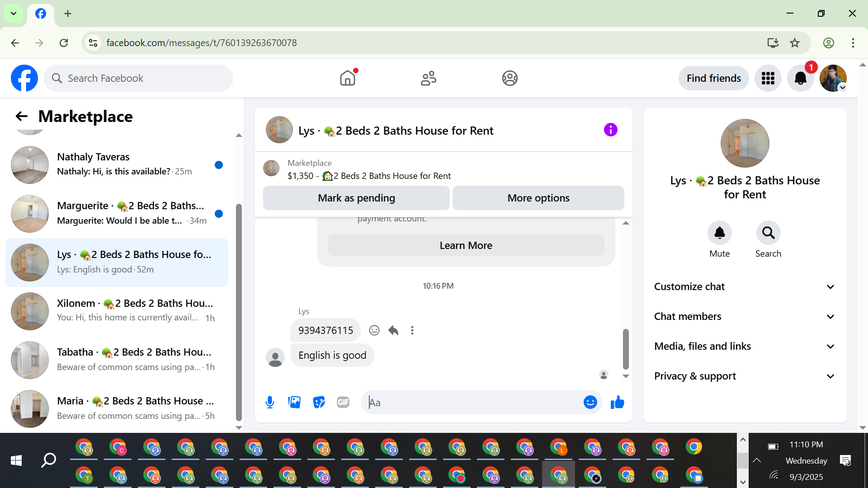Open the Tabatha conversation

click(117, 360)
